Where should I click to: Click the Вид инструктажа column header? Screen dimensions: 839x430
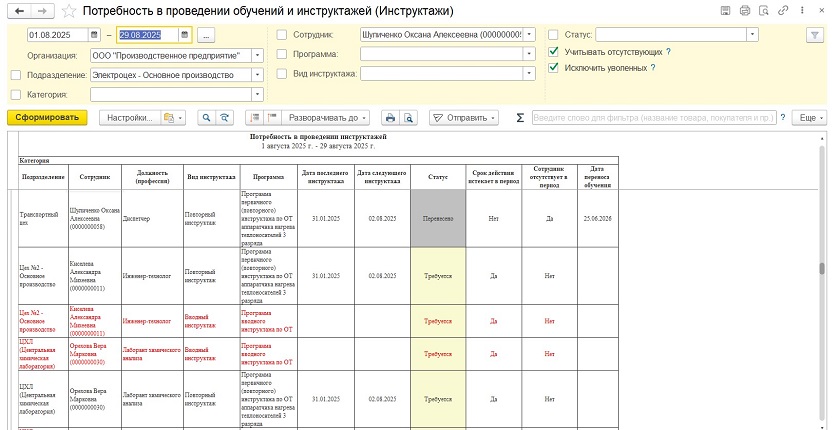pos(211,177)
